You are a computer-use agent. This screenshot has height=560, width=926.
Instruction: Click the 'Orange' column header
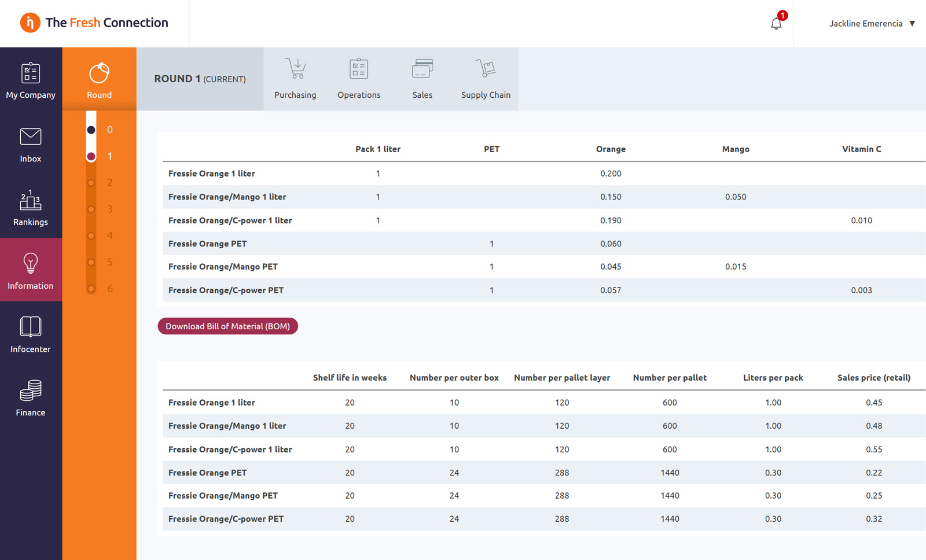coord(611,149)
